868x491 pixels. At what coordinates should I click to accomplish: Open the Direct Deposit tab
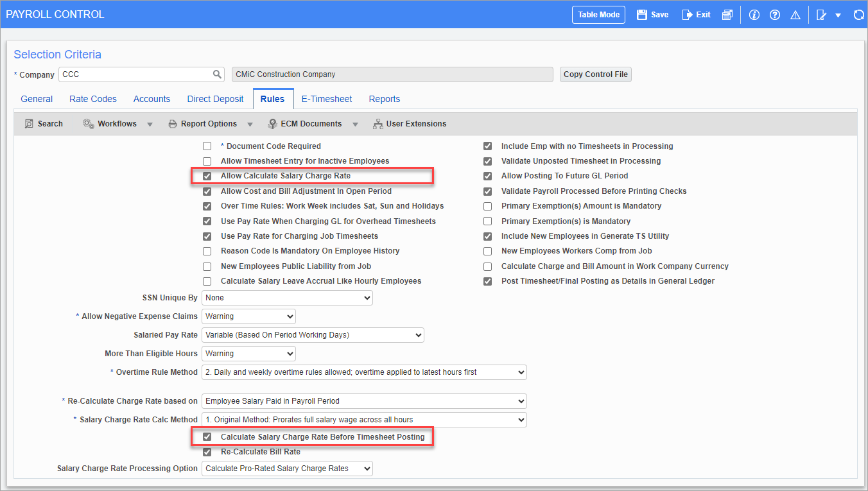pos(215,99)
